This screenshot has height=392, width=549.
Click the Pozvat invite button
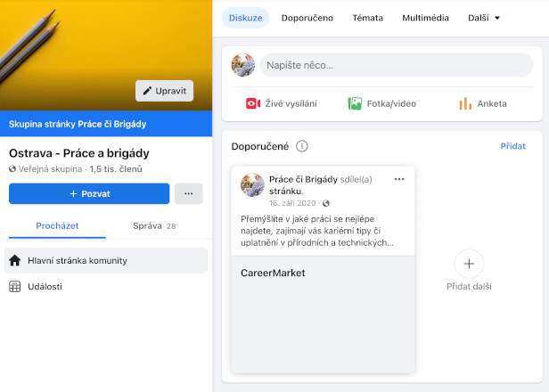pos(89,193)
